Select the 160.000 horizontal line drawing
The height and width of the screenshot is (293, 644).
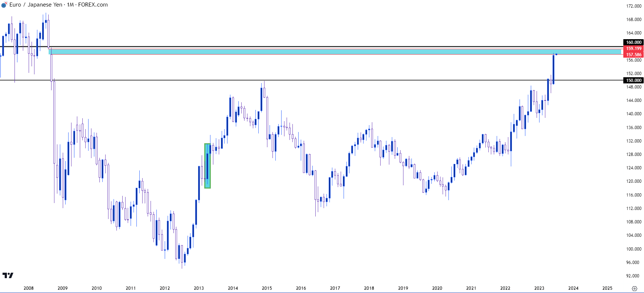click(x=311, y=47)
